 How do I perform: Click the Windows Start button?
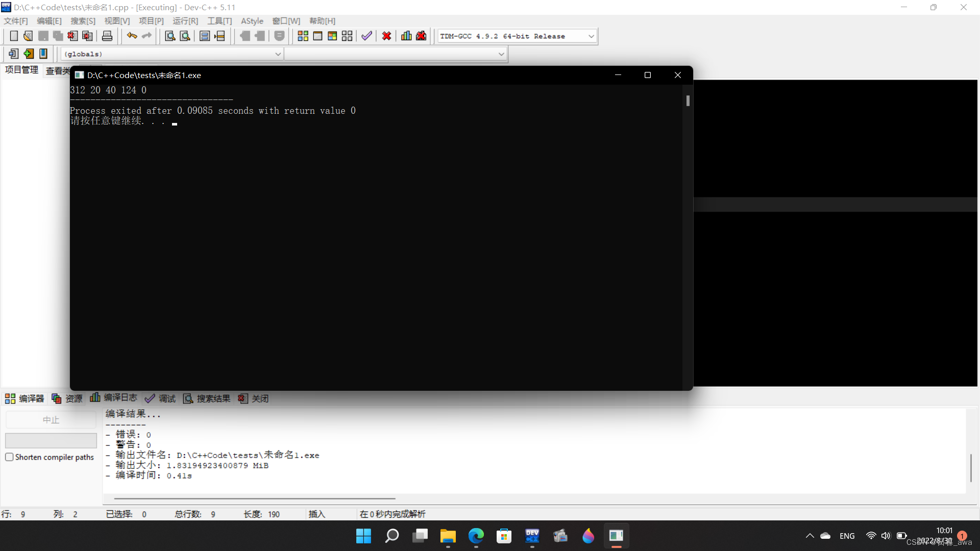(363, 536)
